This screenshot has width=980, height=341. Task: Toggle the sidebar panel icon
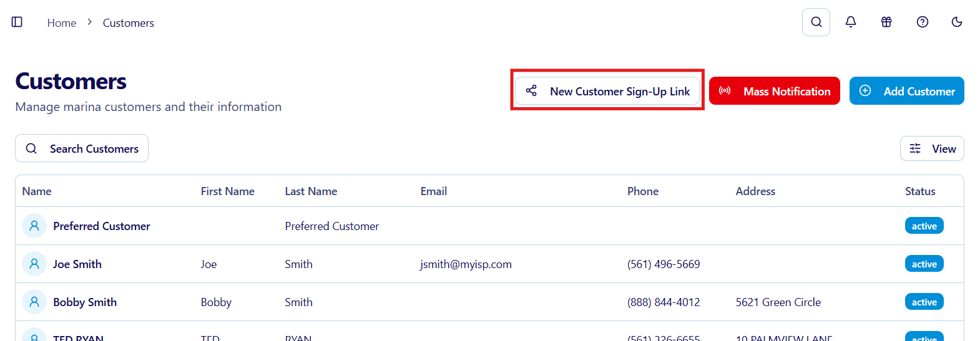(17, 22)
